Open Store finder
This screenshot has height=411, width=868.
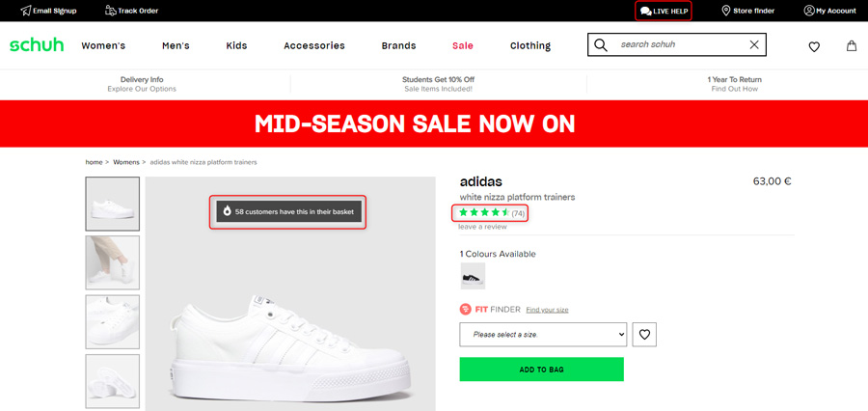tap(747, 11)
